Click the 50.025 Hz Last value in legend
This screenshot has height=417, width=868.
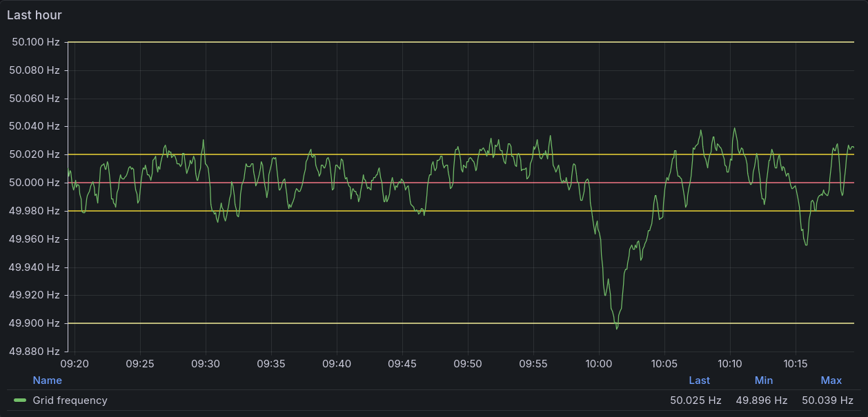(x=696, y=400)
